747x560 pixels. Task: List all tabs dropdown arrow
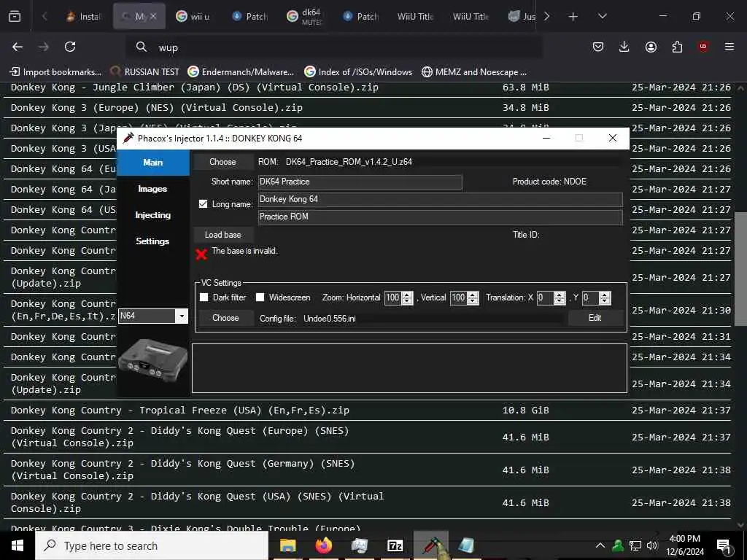click(x=602, y=17)
